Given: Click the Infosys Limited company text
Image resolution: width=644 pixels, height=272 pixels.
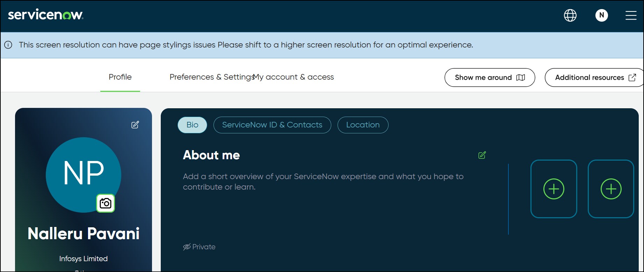Looking at the screenshot, I should pyautogui.click(x=84, y=259).
